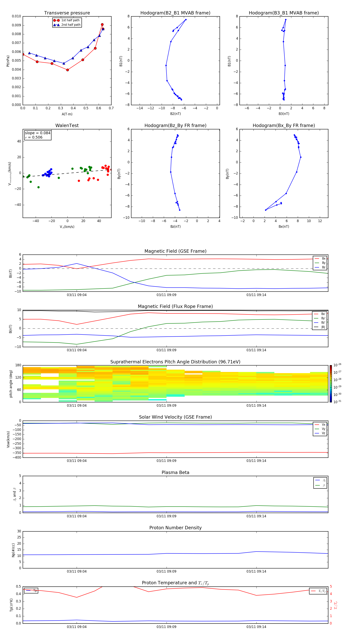Click the 'Vsw(km/s)' y-axis label
The image size is (351, 644).
(x=8, y=439)
